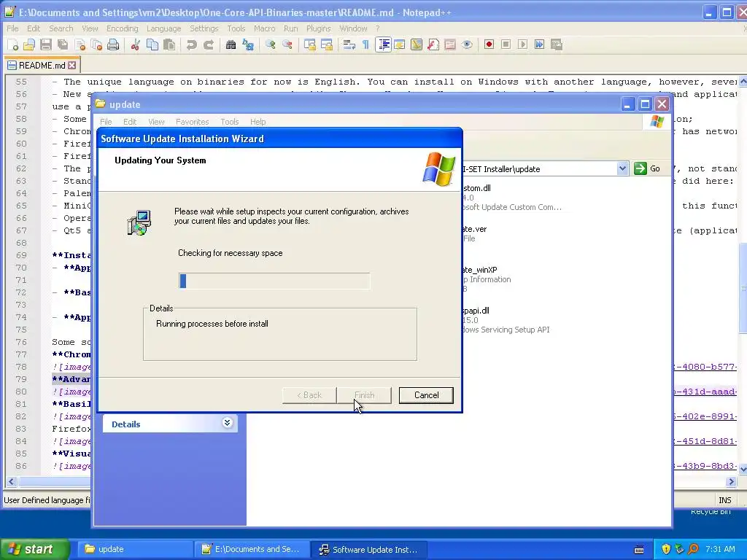Open Windows Start menu
The width and height of the screenshot is (747, 560).
(x=35, y=550)
